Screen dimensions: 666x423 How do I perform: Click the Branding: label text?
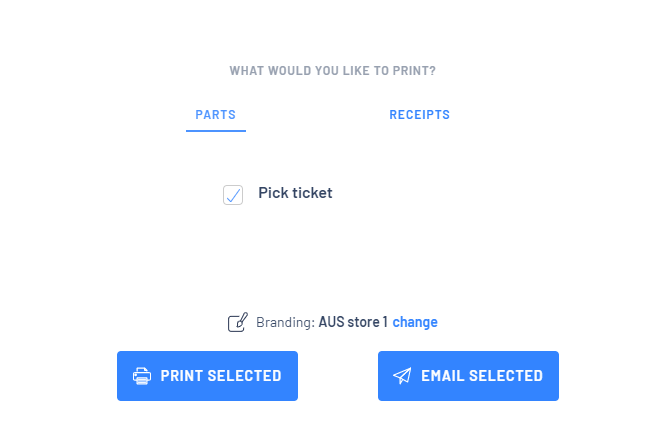[x=285, y=322]
